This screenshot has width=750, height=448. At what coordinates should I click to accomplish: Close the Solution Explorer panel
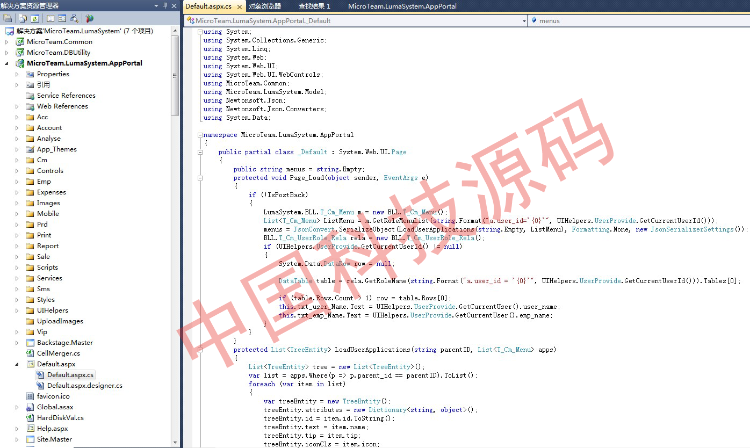pos(174,6)
